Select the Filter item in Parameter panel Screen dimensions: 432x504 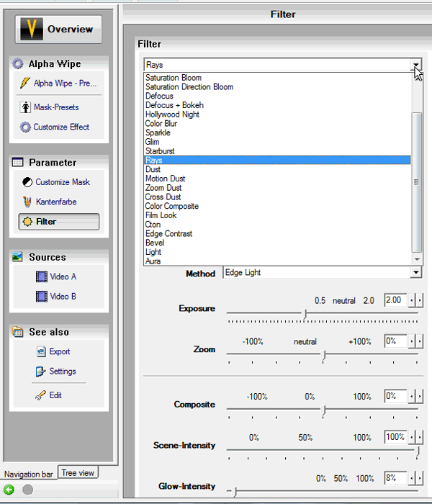(x=59, y=222)
